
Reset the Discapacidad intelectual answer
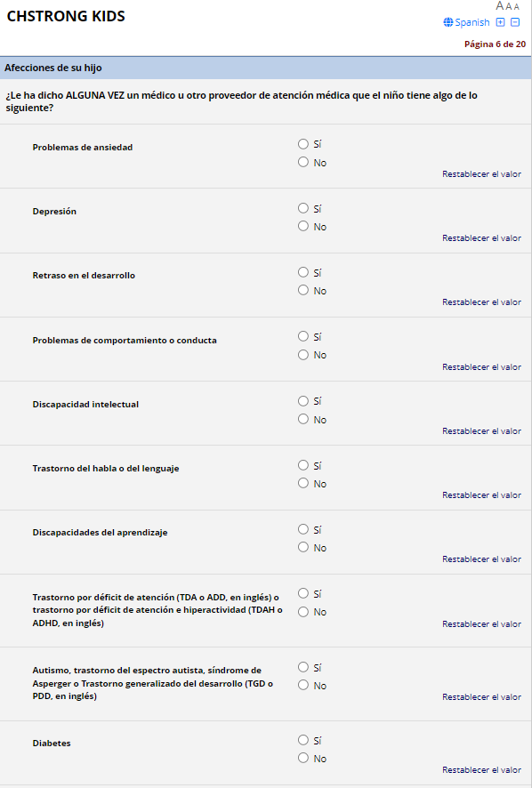pos(481,430)
